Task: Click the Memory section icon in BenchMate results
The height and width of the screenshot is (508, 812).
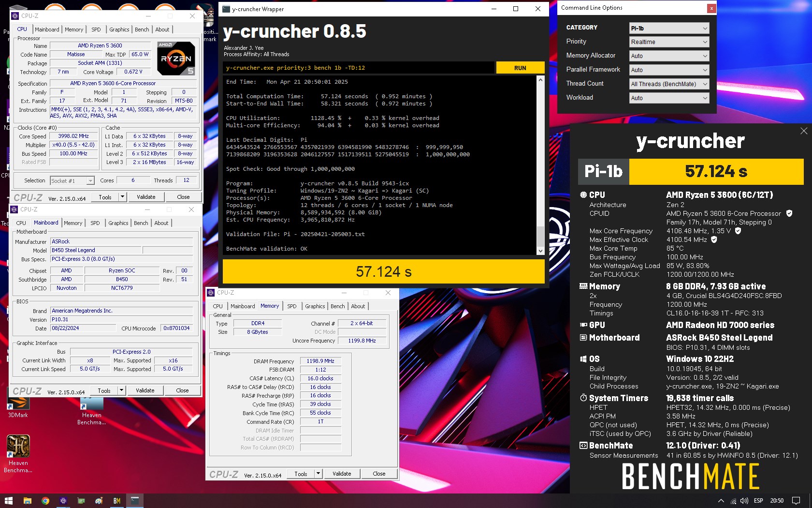Action: coord(583,286)
